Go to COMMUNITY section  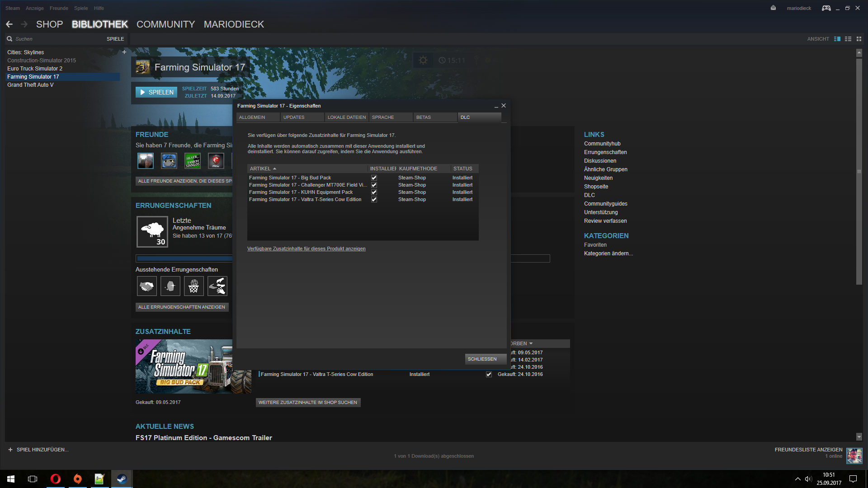point(166,24)
